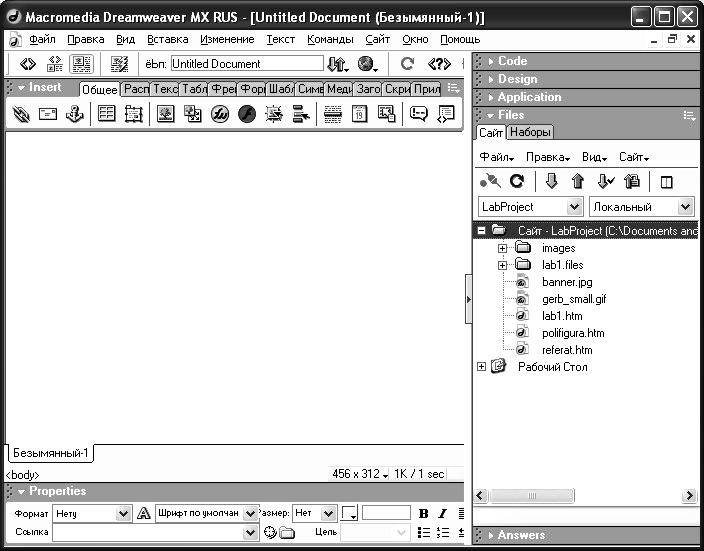704x551 pixels.
Task: Click the document title field
Action: coord(247,64)
